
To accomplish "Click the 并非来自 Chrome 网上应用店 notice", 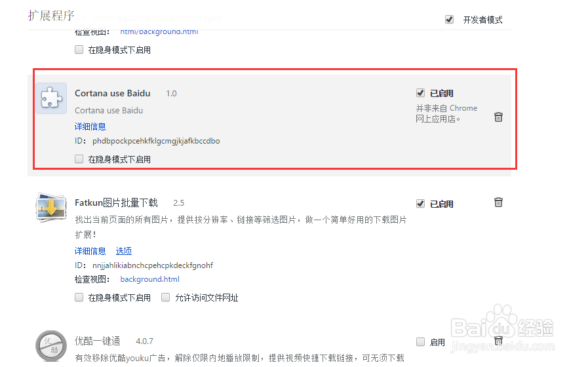I will pos(446,113).
